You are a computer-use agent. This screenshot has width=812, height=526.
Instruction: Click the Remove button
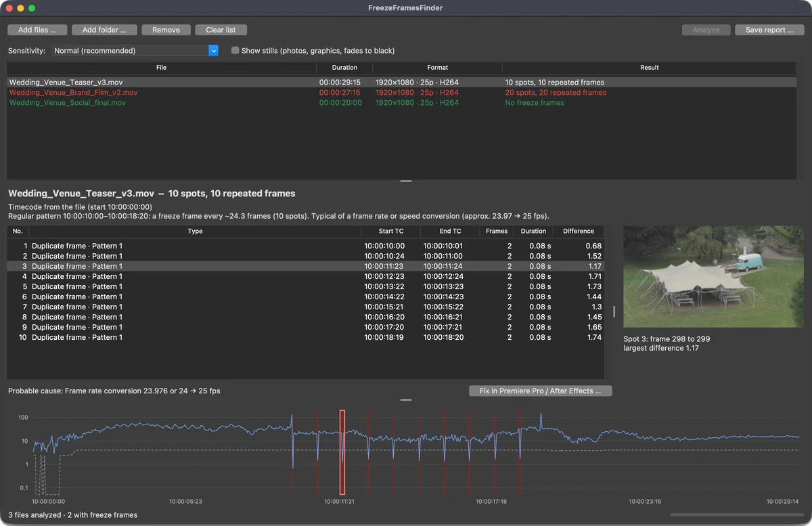pos(166,30)
